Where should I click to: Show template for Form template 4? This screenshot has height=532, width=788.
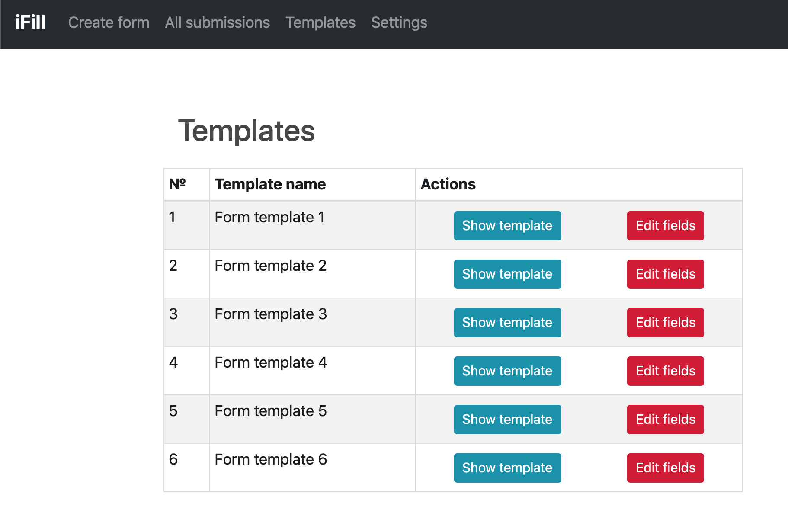507,371
